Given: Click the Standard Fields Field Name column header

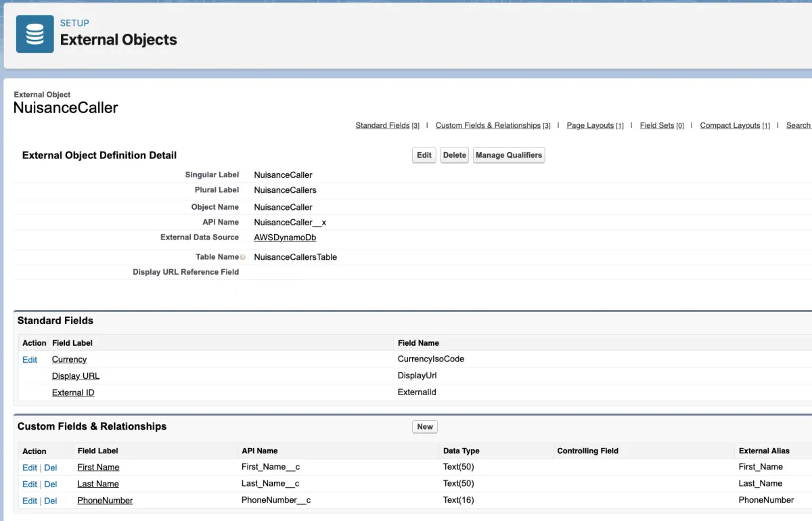Looking at the screenshot, I should 418,343.
